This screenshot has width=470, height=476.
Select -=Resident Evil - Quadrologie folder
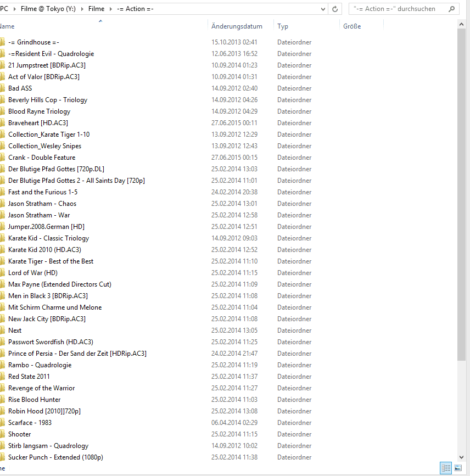(x=51, y=54)
